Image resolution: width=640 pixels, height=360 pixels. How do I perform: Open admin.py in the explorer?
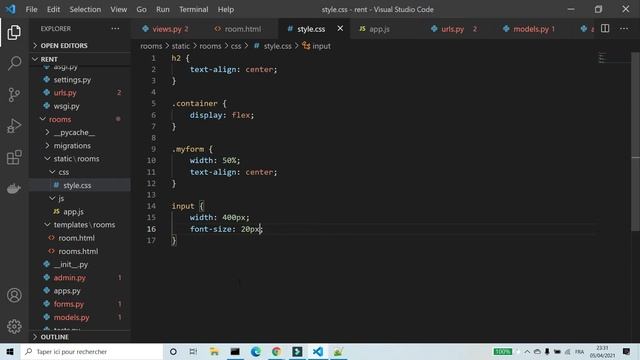point(70,278)
